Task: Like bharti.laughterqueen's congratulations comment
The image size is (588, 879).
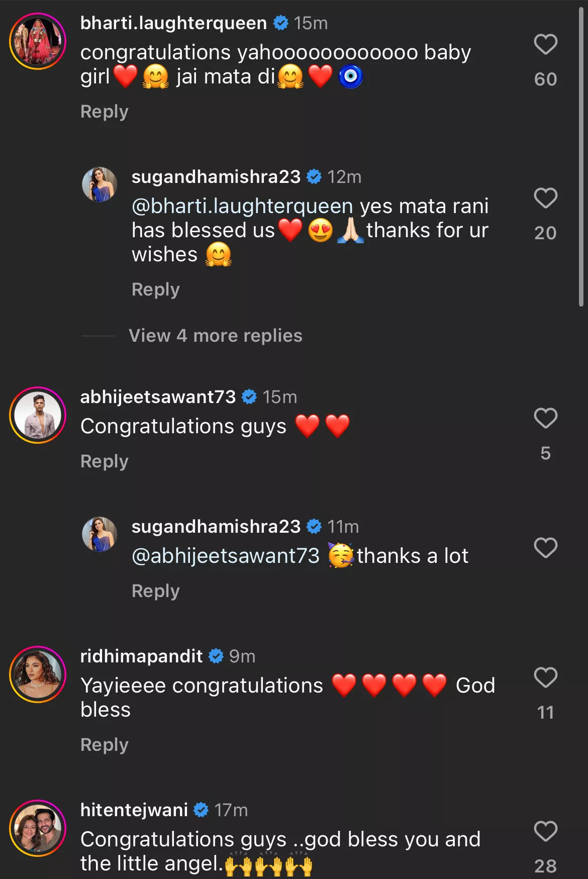Action: [545, 45]
